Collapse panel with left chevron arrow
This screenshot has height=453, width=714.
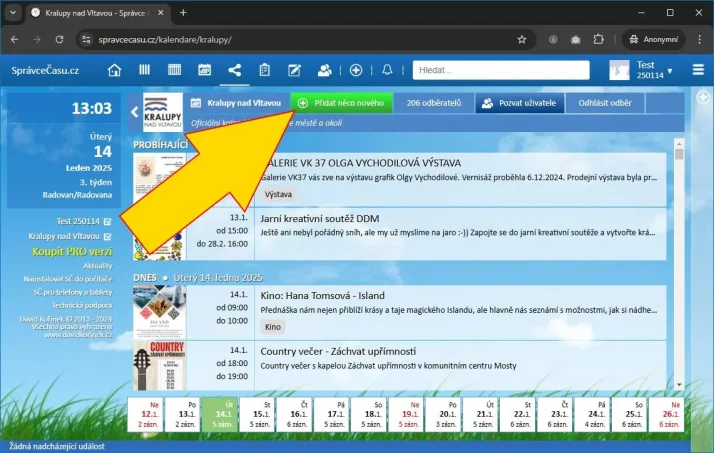[x=135, y=112]
